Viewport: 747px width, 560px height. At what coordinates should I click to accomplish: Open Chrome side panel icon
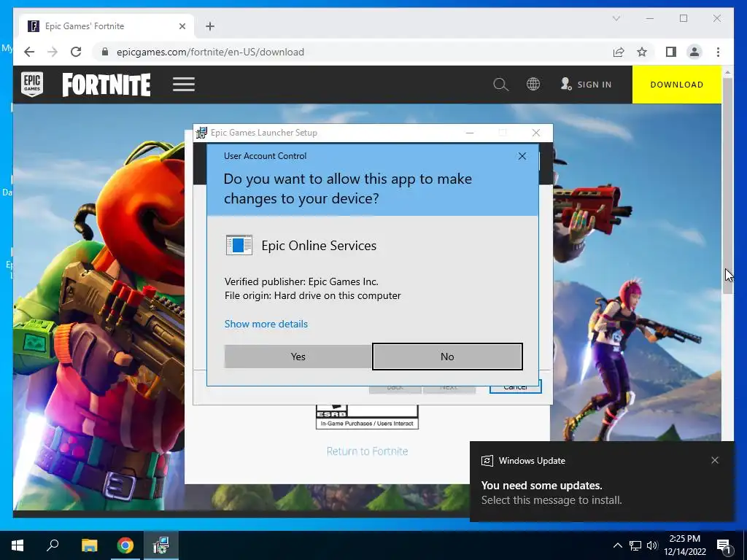pyautogui.click(x=671, y=52)
